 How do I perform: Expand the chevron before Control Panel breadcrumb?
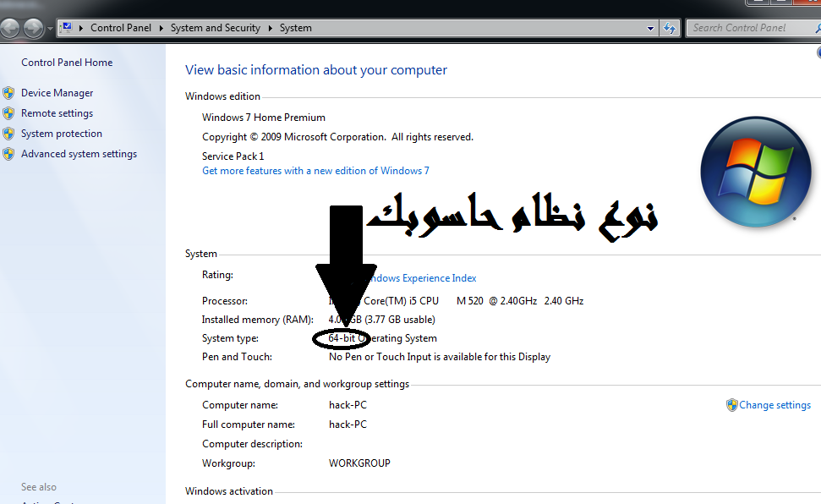pyautogui.click(x=81, y=28)
